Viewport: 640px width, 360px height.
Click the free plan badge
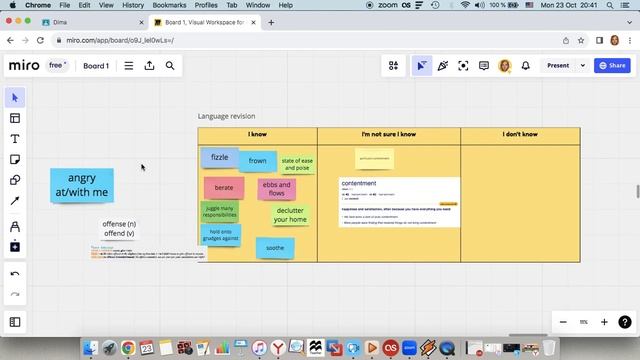pos(58,65)
